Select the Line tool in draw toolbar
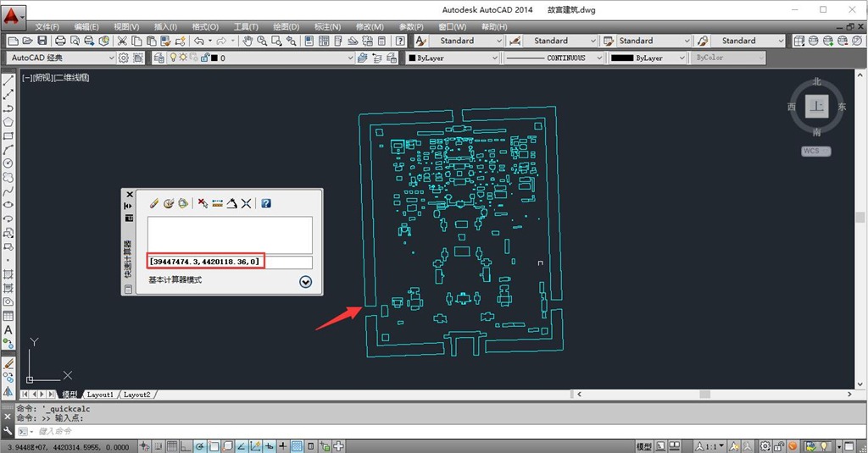Viewport: 868px width, 453px height. (8, 81)
